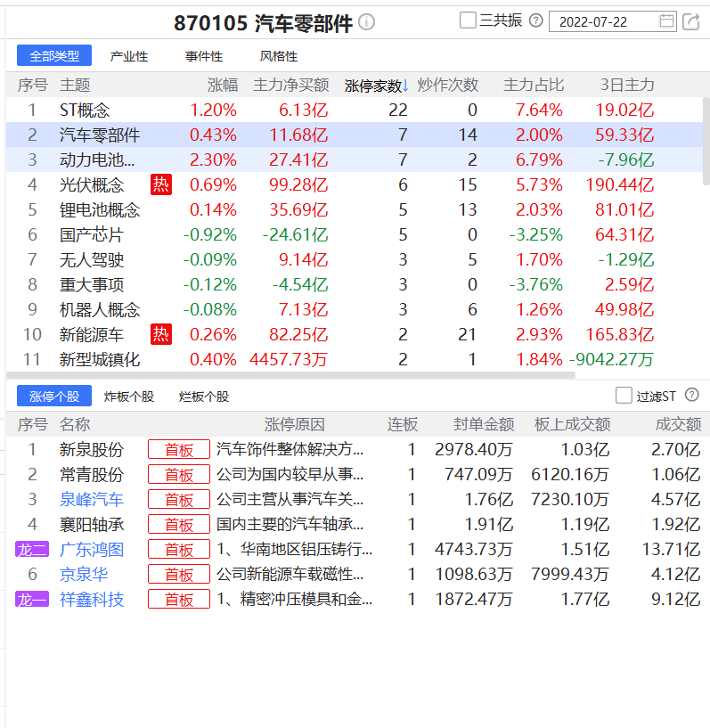Sort stocks by 板上成交额 header
Viewport: 710px width, 728px height.
(x=572, y=424)
